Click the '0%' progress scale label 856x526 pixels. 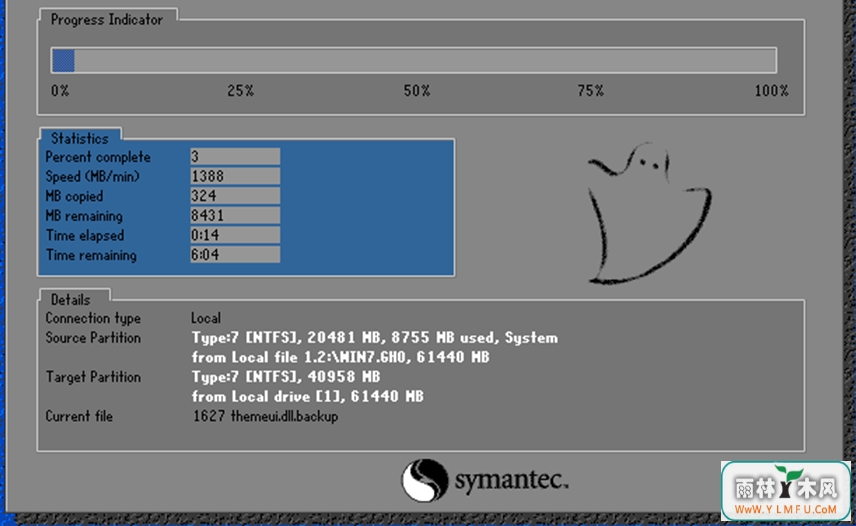click(60, 91)
